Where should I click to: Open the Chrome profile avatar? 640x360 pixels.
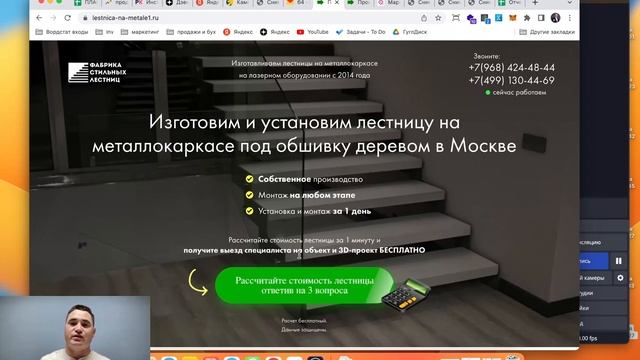pos(556,18)
